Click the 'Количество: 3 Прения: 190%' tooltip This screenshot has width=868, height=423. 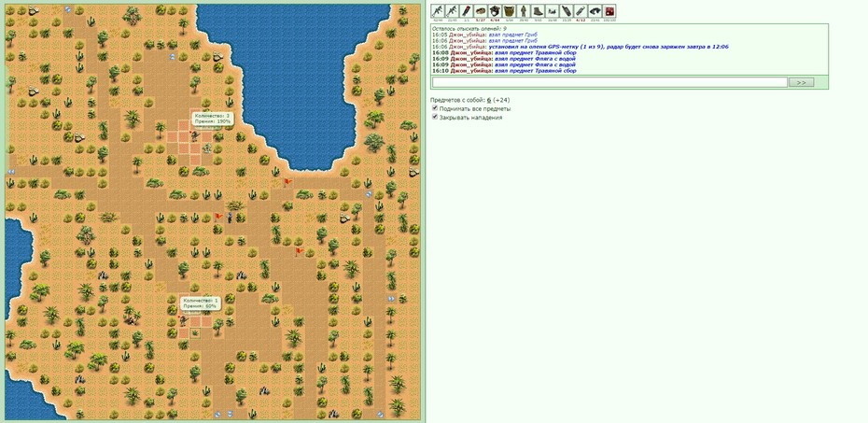(212, 119)
